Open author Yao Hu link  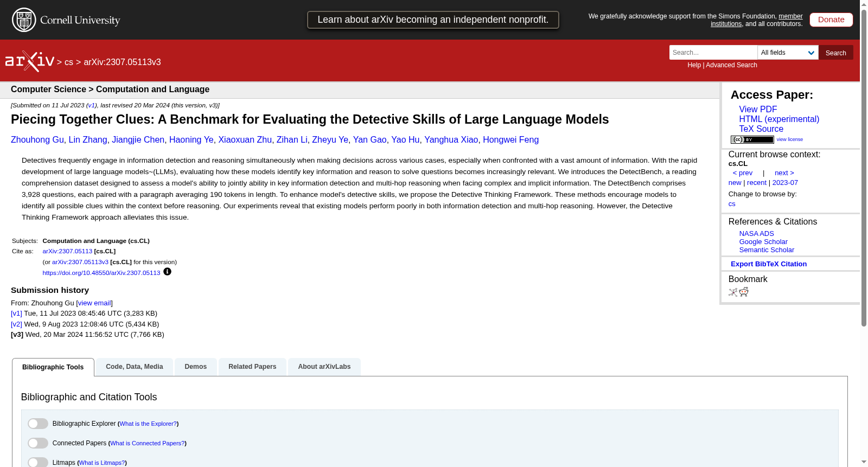click(x=405, y=140)
